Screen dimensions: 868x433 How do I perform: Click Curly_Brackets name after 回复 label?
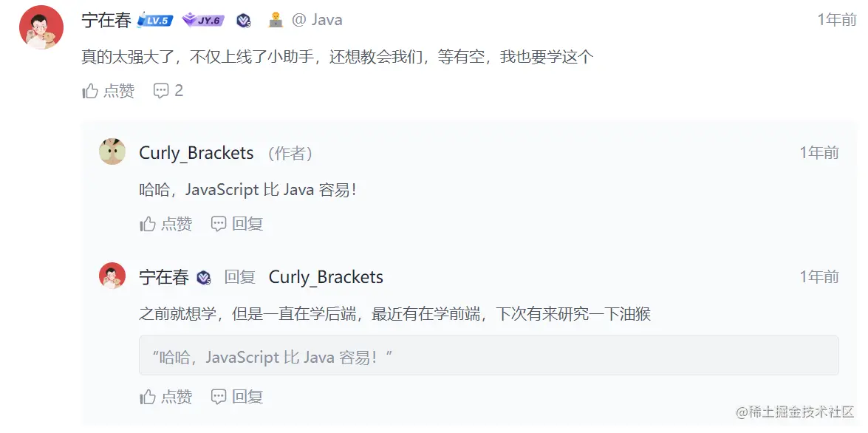pos(326,277)
